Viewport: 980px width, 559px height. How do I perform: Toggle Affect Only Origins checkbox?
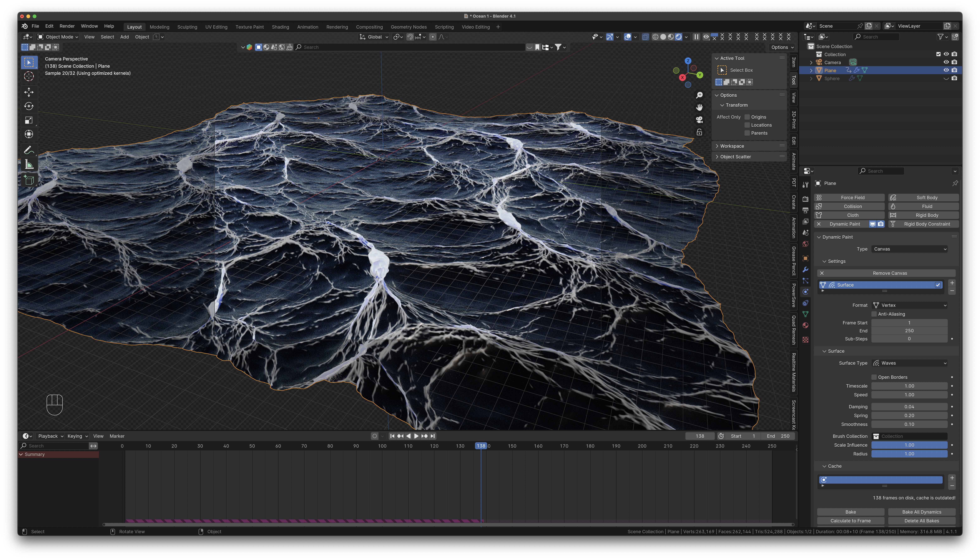pyautogui.click(x=747, y=117)
